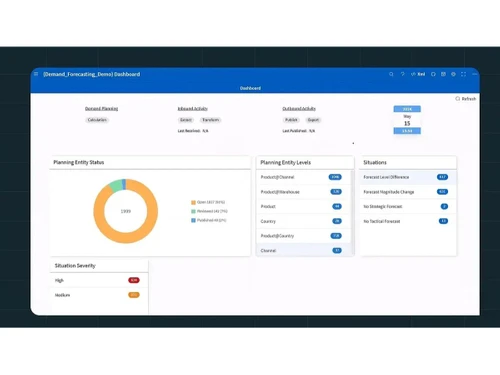Click the date widget showing 15
This screenshot has height=375, width=500.
[x=407, y=120]
